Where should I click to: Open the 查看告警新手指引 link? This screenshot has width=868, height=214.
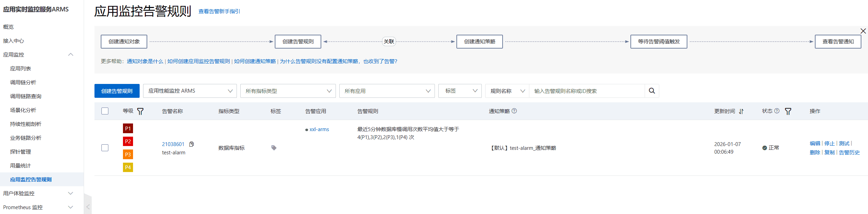coord(219,11)
